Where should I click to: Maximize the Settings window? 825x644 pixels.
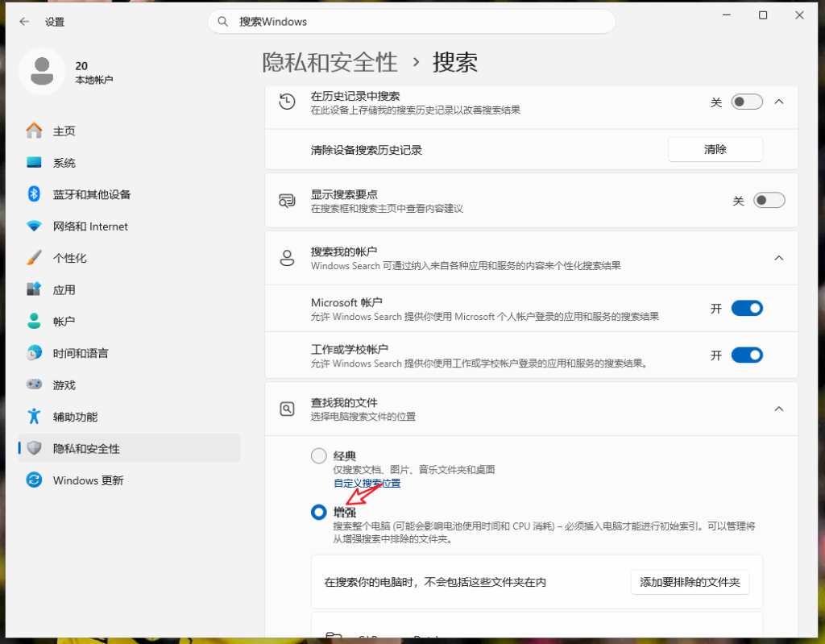pos(763,15)
